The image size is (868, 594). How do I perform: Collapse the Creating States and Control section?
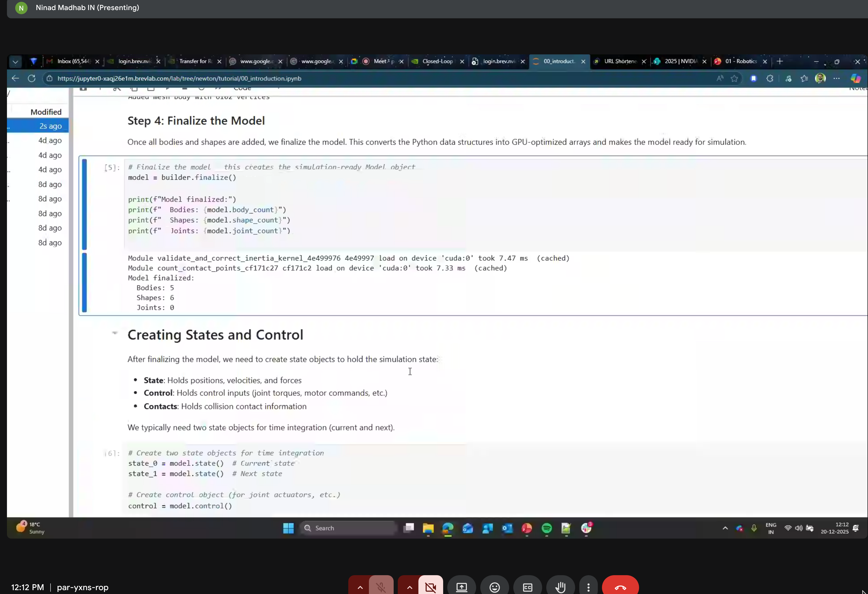(x=115, y=333)
